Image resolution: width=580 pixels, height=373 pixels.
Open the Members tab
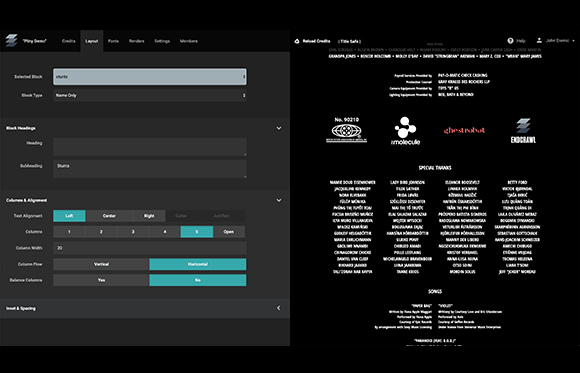[189, 41]
